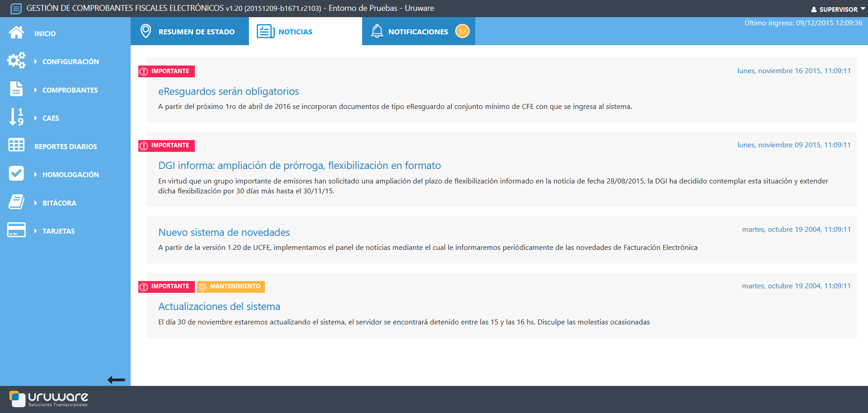
Task: Expand the Comprobantes submenu chevron
Action: tap(35, 89)
